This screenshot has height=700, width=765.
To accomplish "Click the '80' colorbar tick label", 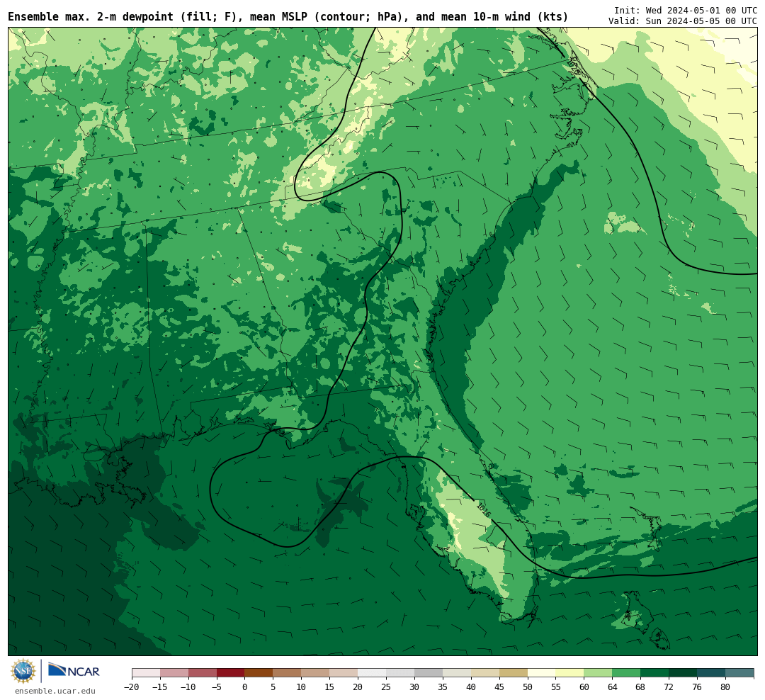I will click(x=725, y=687).
